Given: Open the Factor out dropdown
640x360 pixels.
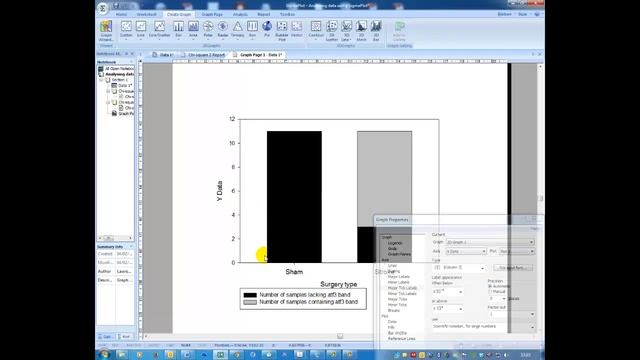Looking at the screenshot, I should (x=511, y=314).
